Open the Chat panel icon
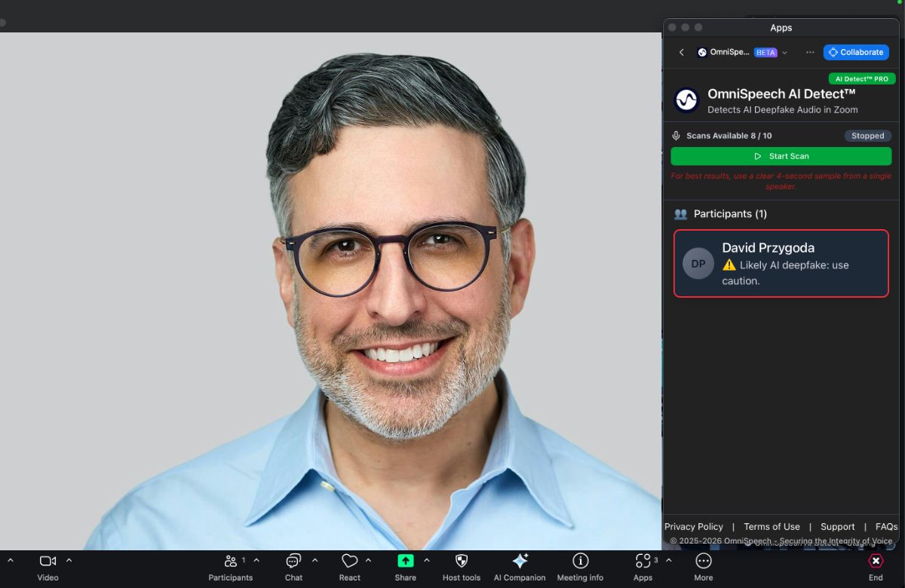905x588 pixels. tap(293, 561)
